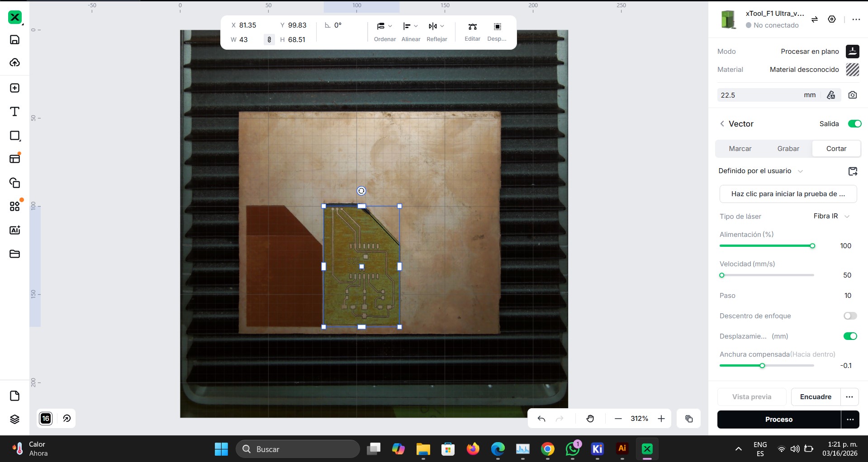Select the Cortar tab
868x462 pixels.
pos(836,149)
